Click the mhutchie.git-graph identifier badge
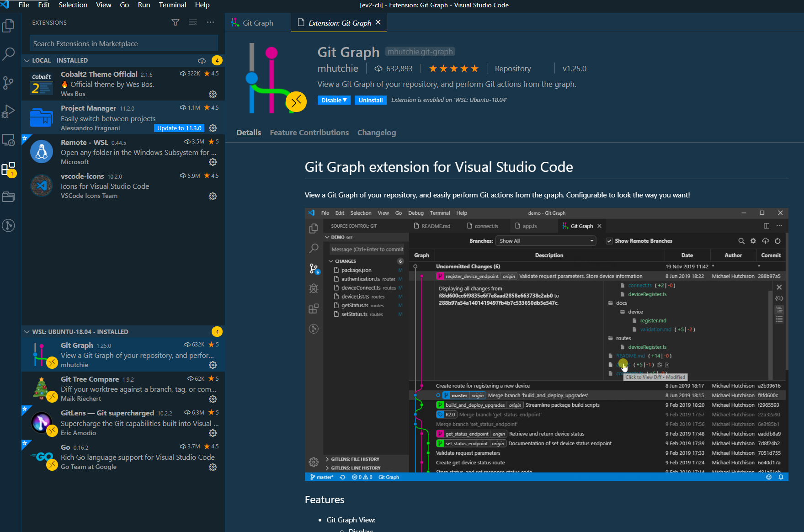 (x=420, y=52)
